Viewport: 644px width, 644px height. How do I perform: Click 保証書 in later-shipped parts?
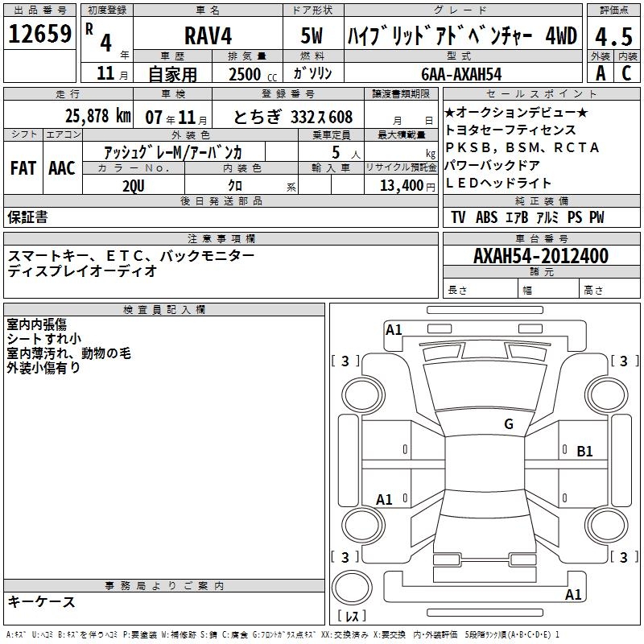(x=27, y=217)
